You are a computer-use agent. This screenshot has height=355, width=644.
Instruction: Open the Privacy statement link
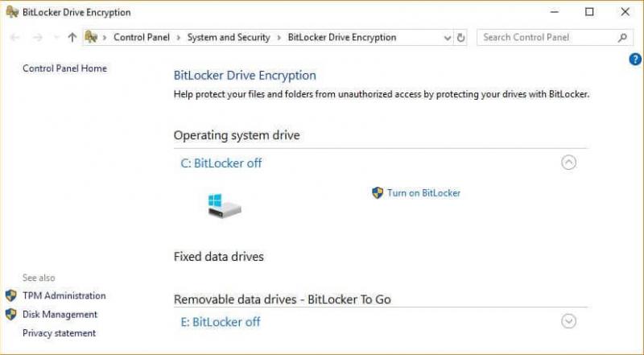(59, 333)
